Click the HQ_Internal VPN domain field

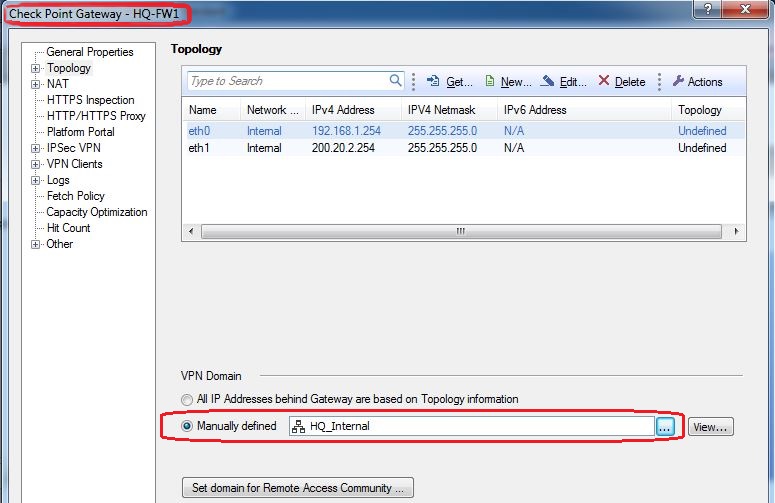[472, 426]
